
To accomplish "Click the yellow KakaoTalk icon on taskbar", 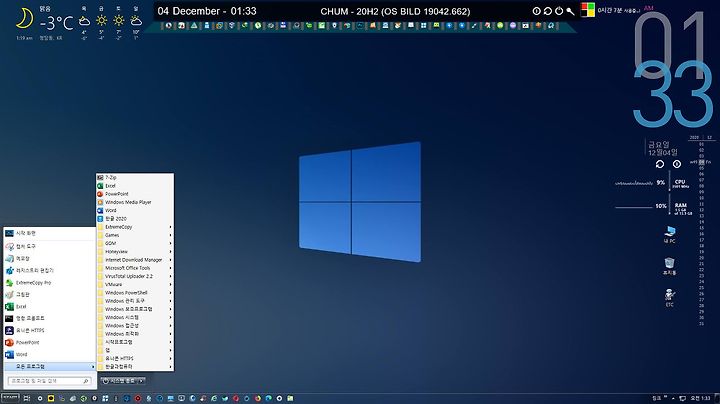I will point(51,398).
